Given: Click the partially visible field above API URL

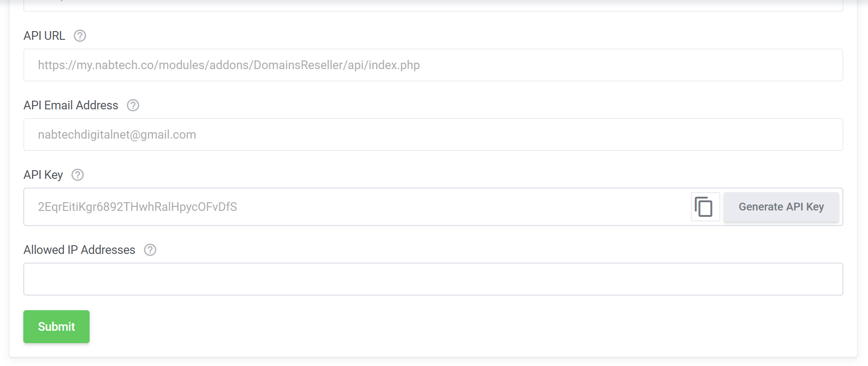Looking at the screenshot, I should (433, 5).
